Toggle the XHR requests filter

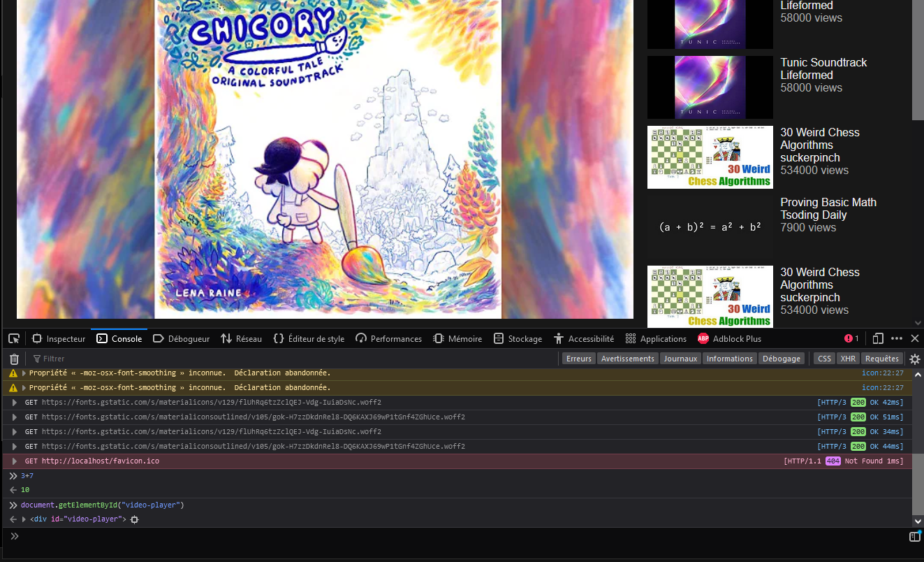tap(848, 359)
